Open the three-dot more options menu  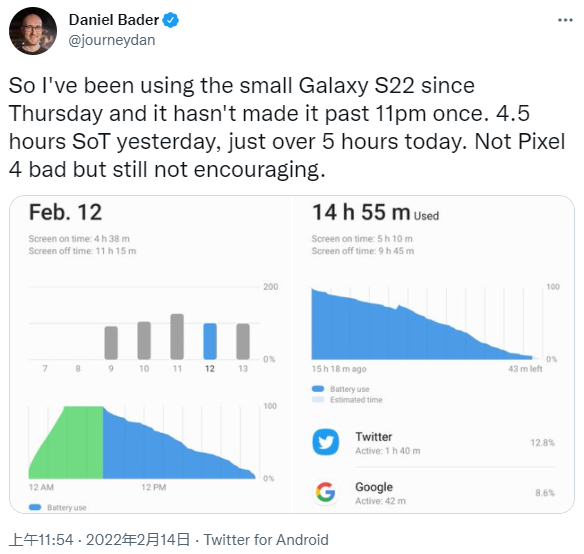[565, 20]
